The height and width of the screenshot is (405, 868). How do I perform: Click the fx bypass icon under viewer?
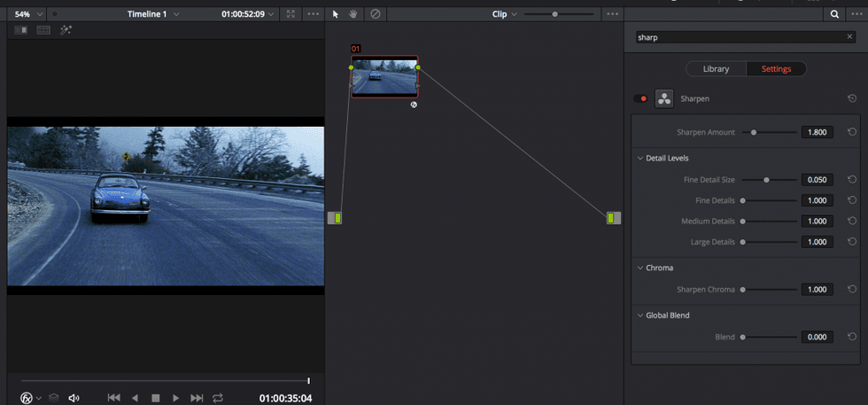26,398
